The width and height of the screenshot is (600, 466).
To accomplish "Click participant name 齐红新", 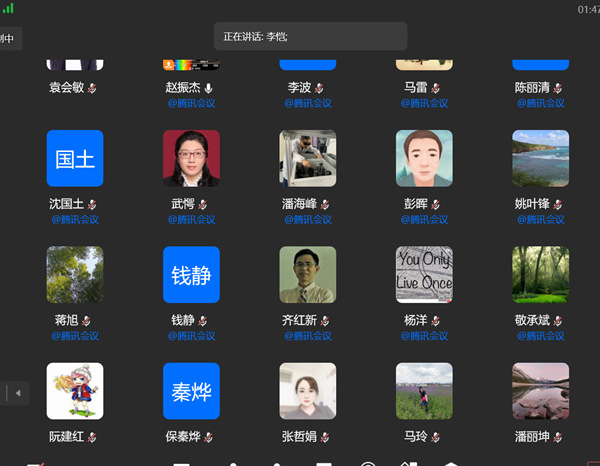I will (295, 321).
